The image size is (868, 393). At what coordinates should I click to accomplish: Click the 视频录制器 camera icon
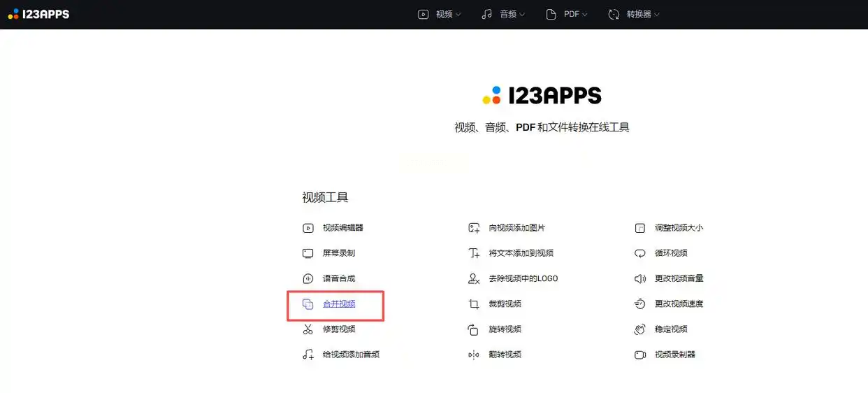[639, 355]
